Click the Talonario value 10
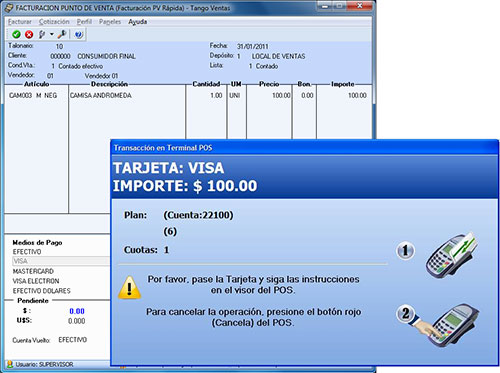The width and height of the screenshot is (500, 373). [x=59, y=46]
